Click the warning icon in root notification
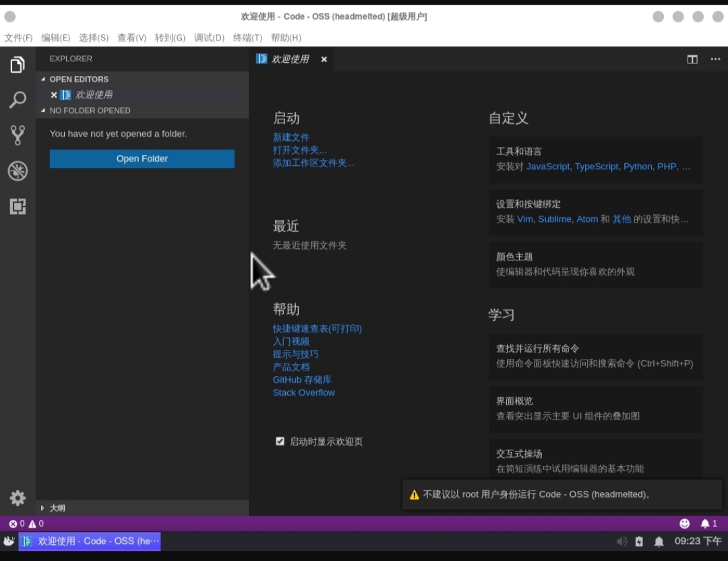Image resolution: width=728 pixels, height=561 pixels. [x=414, y=495]
